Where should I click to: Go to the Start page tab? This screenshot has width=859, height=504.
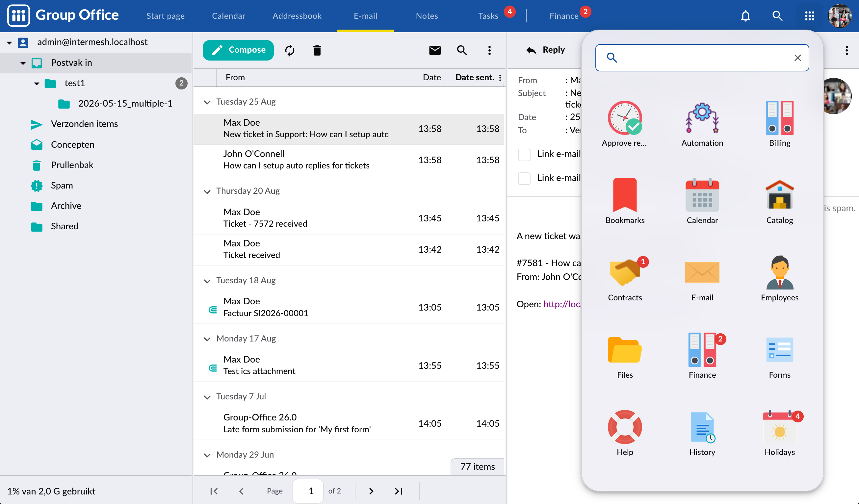165,16
